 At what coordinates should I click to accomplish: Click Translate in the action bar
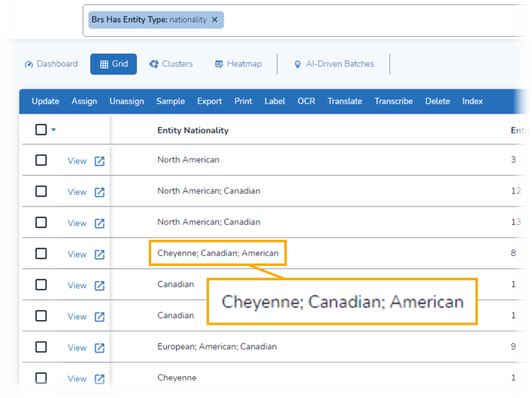345,101
